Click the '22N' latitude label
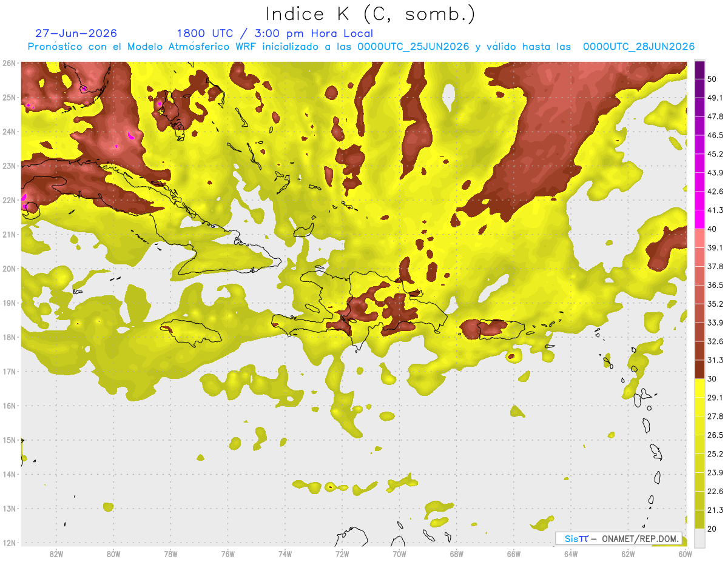The width and height of the screenshot is (728, 562). 9,200
